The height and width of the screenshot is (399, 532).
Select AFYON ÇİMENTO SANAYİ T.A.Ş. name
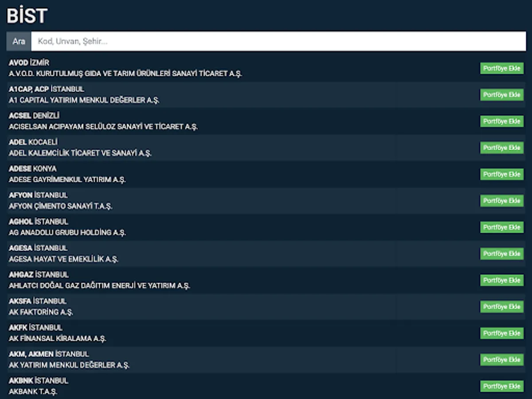(61, 206)
